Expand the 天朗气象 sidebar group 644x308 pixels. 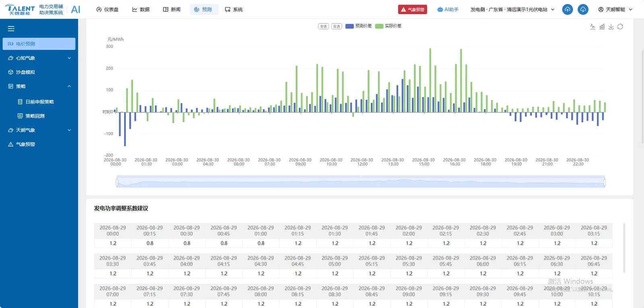[x=39, y=130]
